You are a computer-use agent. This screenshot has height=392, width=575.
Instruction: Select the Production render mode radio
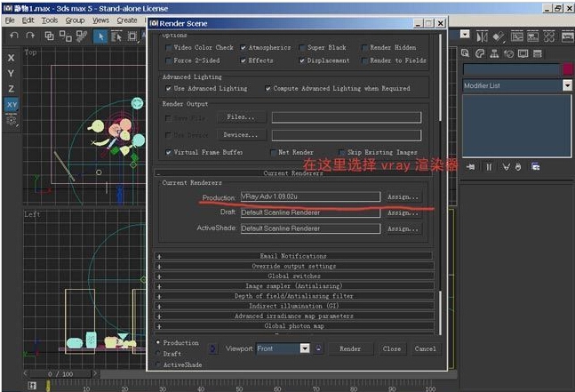coord(158,342)
